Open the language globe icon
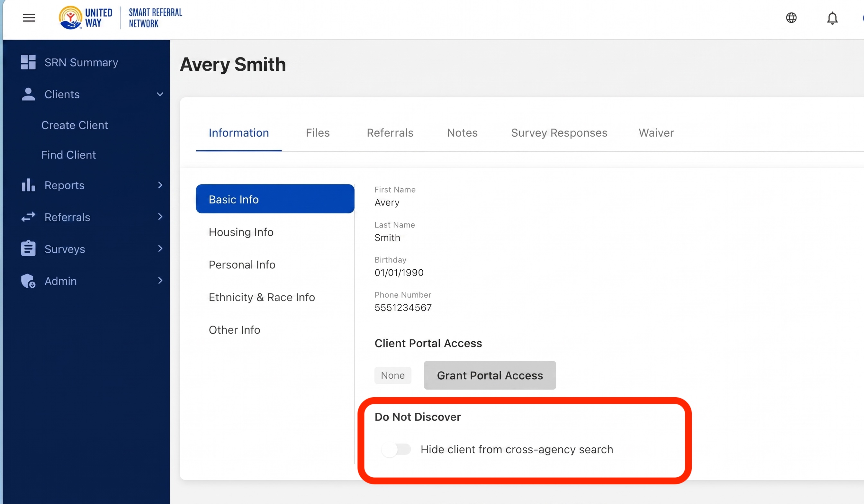 click(x=791, y=17)
